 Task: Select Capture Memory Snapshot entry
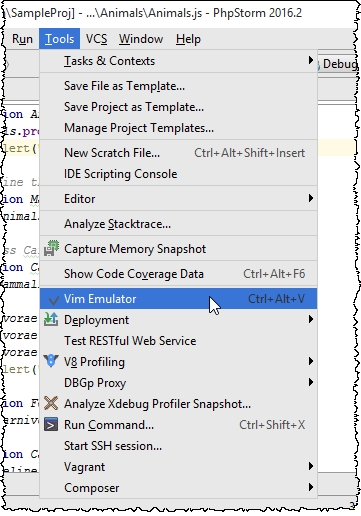pos(178,249)
